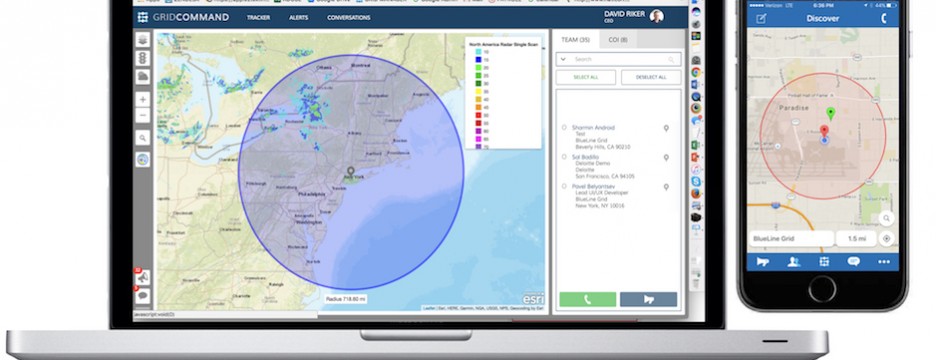Click the blue-gray megaphone broadcast button
Screen dimensions: 936x360
point(648,299)
